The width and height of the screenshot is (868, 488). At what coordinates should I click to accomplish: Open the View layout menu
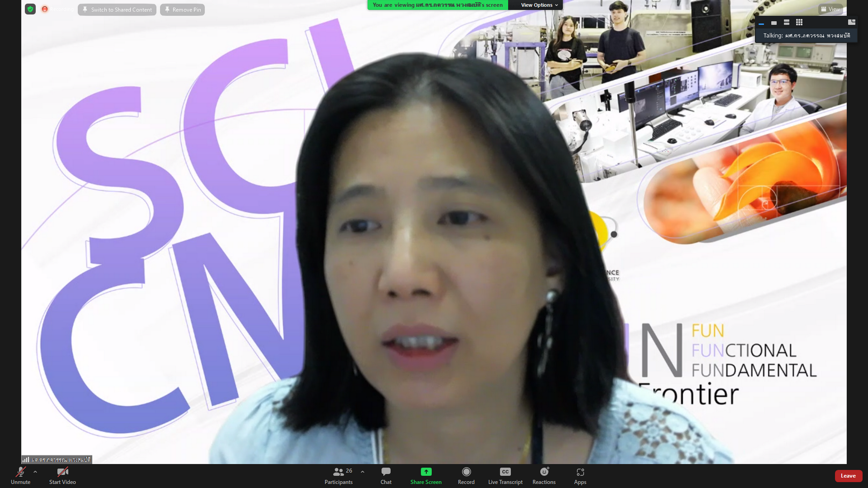[830, 9]
